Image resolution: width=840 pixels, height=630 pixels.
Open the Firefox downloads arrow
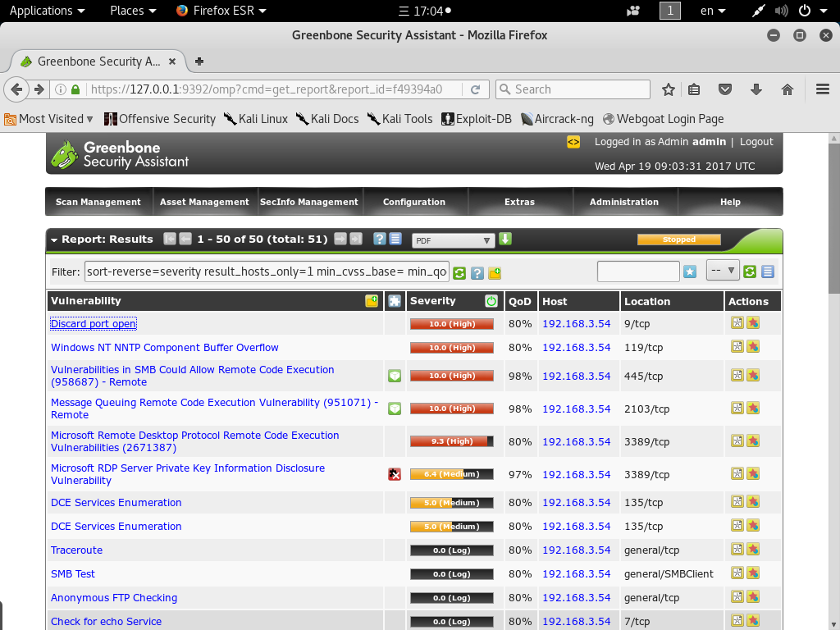click(756, 89)
